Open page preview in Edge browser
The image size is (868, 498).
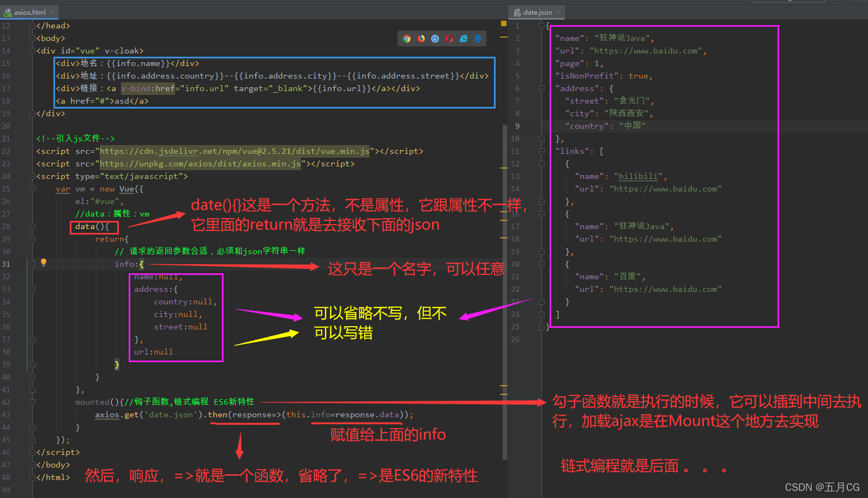478,39
